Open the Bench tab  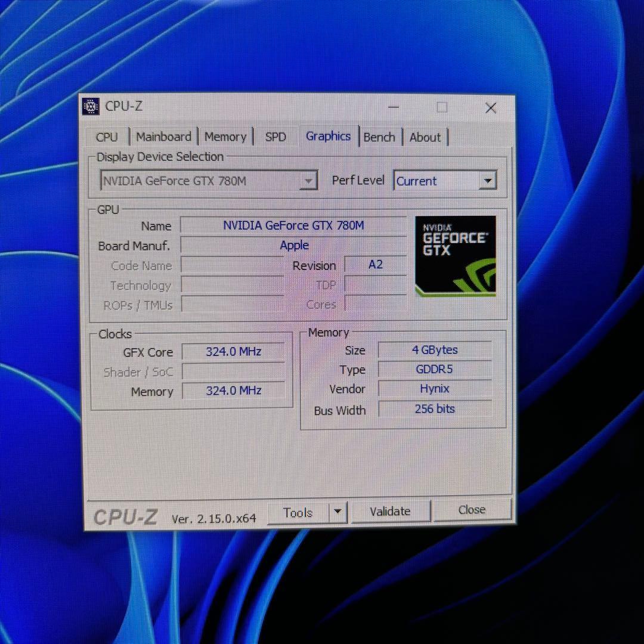[x=379, y=137]
